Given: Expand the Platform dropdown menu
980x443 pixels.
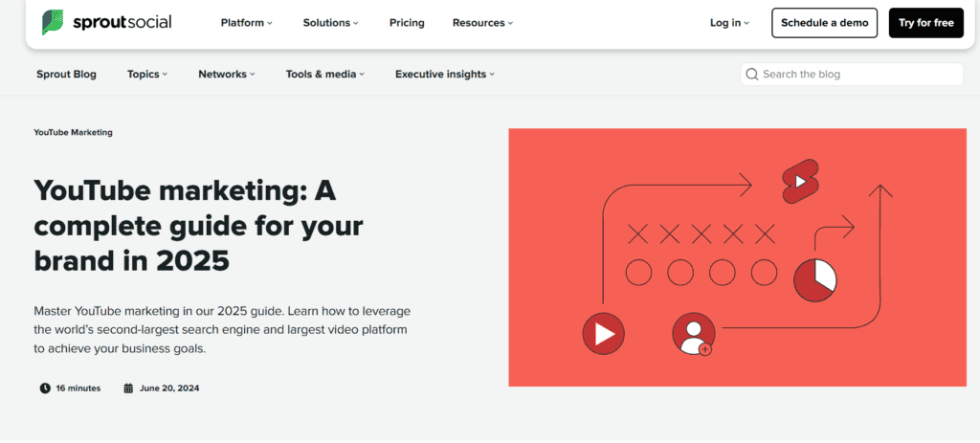Looking at the screenshot, I should (x=246, y=23).
